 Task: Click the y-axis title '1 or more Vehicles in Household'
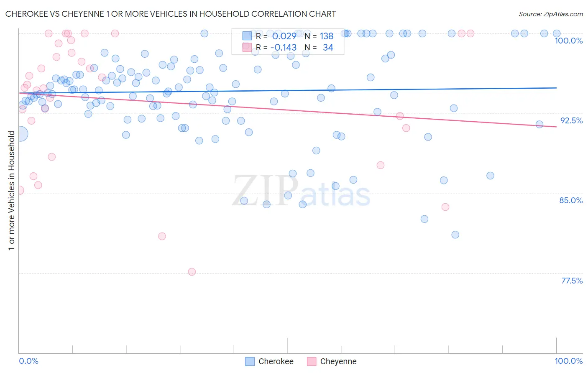[x=11, y=191]
